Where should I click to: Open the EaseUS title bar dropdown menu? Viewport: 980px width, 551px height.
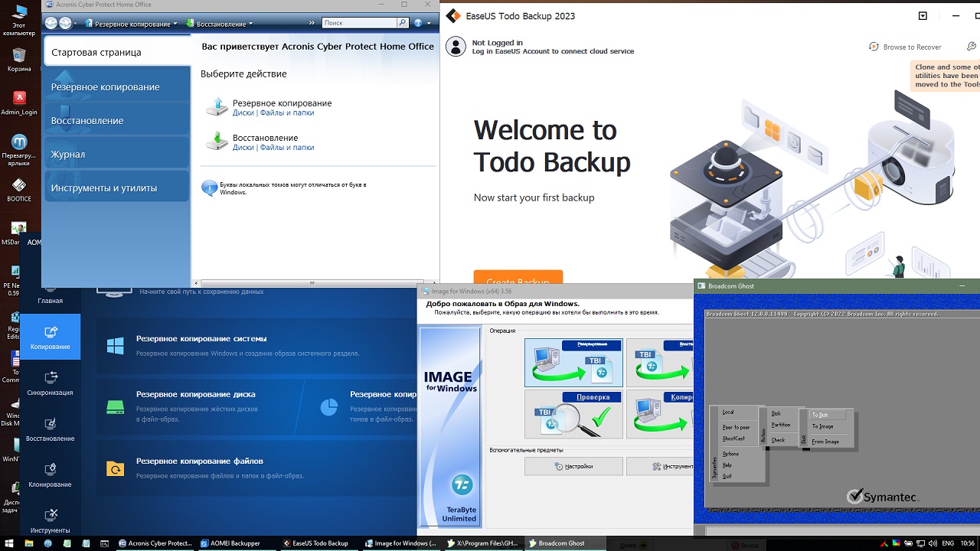click(923, 15)
